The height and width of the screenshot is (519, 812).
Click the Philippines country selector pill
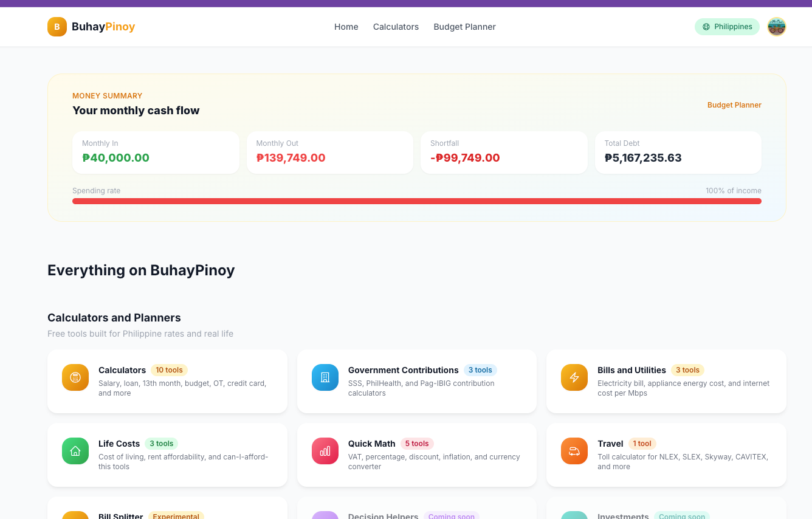click(x=727, y=27)
